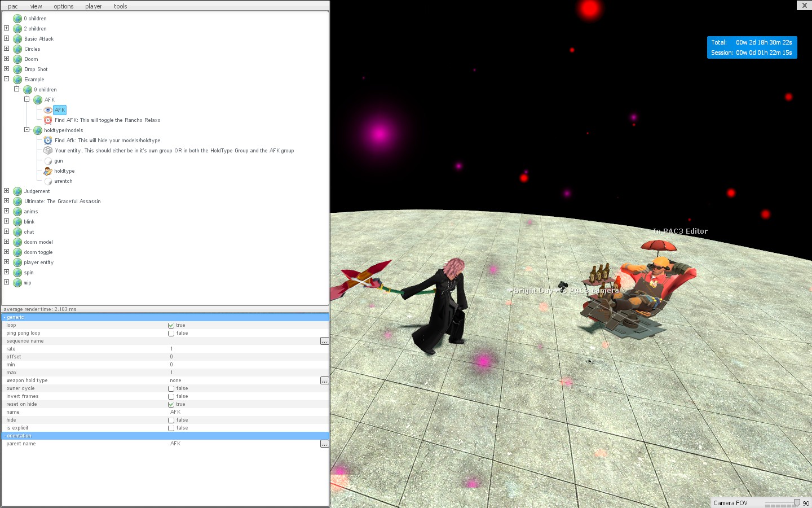Image resolution: width=812 pixels, height=508 pixels.
Task: Click the group icon next to Doom
Action: coord(17,59)
